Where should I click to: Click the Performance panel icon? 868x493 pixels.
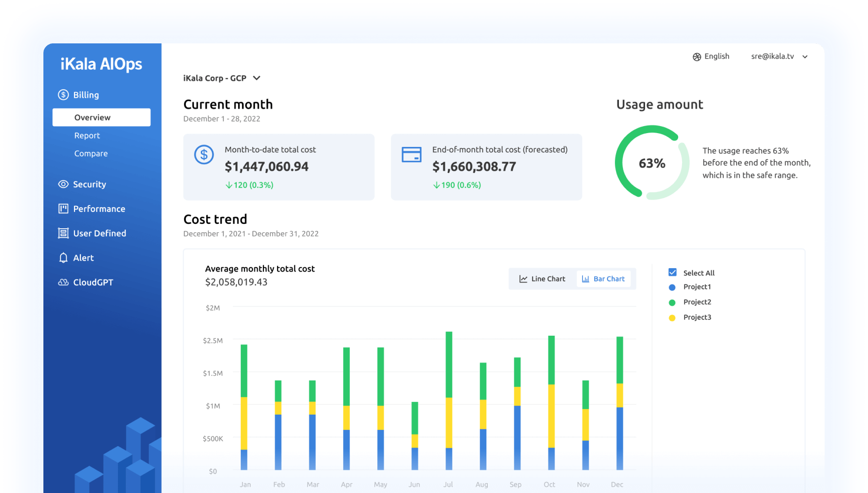tap(63, 209)
